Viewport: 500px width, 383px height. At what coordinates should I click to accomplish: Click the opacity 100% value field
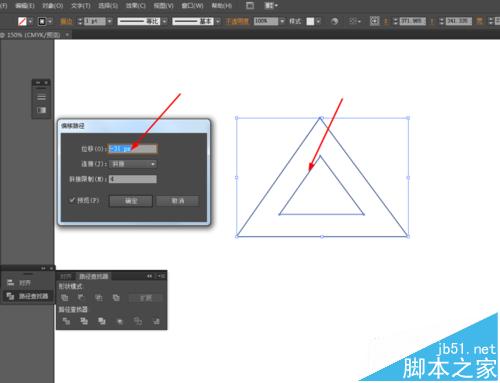point(266,21)
